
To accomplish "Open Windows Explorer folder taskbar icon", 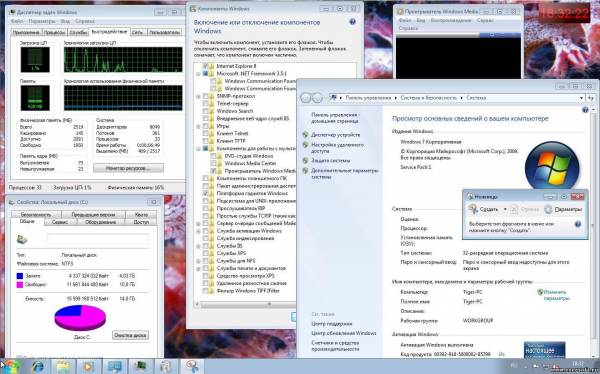I will tap(63, 367).
